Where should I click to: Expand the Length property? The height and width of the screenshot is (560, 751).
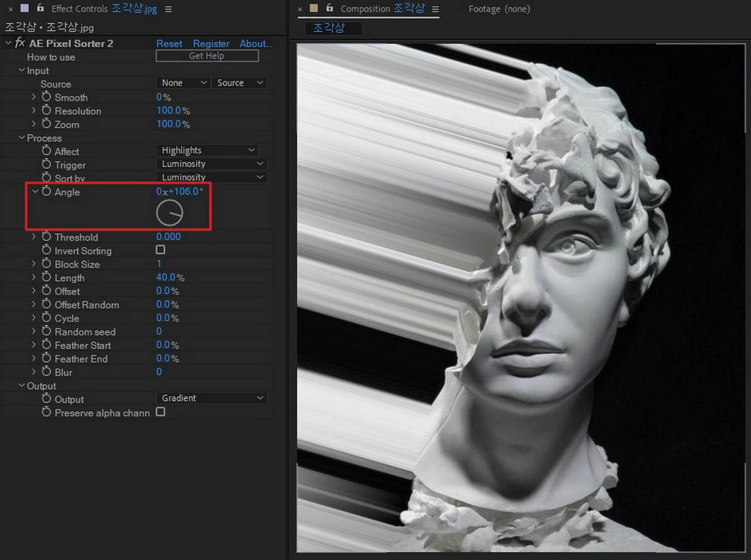tap(34, 277)
